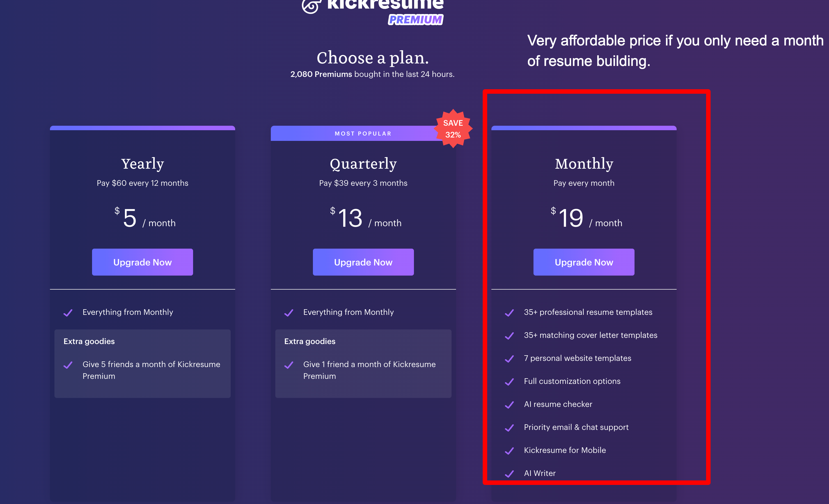829x504 pixels.
Task: Click Extra goodies heading in Quarterly card
Action: point(310,341)
